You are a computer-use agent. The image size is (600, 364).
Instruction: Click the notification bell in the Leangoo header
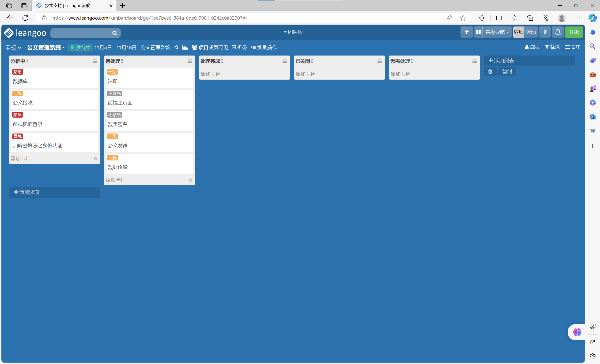[558, 32]
